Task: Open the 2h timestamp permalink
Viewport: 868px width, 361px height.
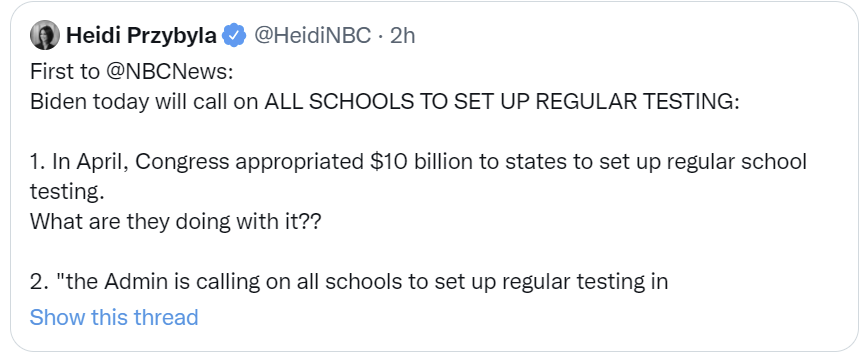Action: [x=402, y=35]
